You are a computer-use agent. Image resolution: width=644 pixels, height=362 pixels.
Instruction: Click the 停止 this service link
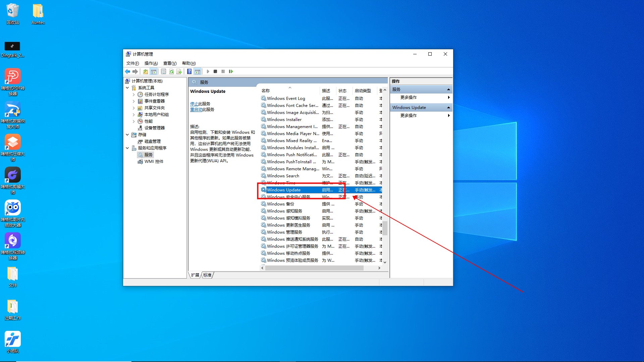point(194,104)
